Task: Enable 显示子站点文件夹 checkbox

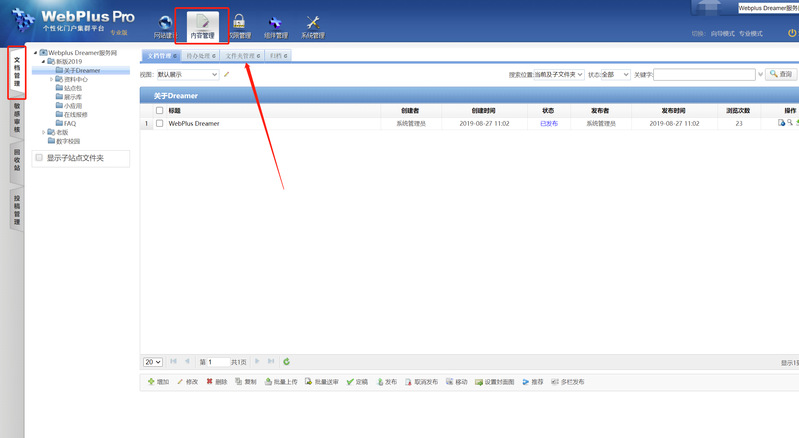Action: (39, 158)
